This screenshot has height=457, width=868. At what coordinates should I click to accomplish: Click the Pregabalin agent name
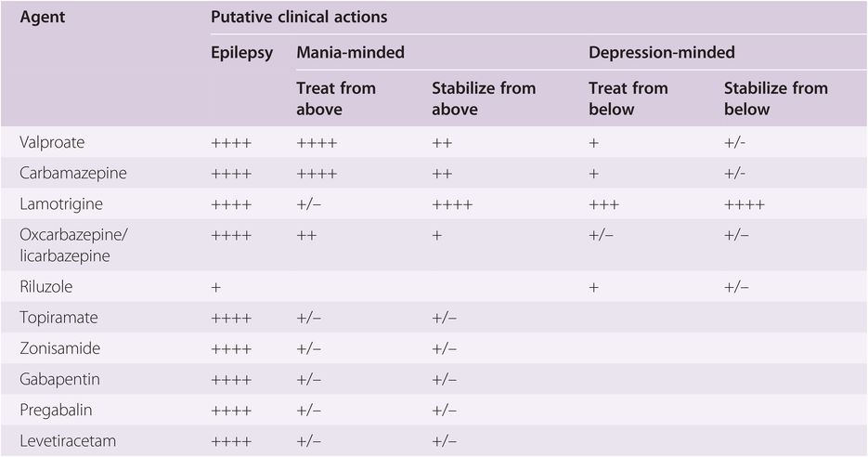pos(58,410)
